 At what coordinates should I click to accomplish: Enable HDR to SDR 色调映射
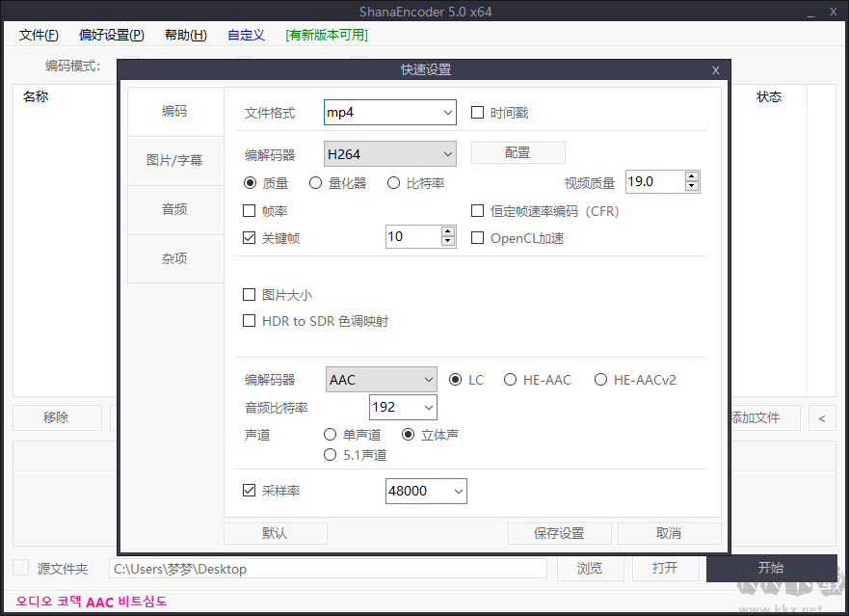coord(249,321)
